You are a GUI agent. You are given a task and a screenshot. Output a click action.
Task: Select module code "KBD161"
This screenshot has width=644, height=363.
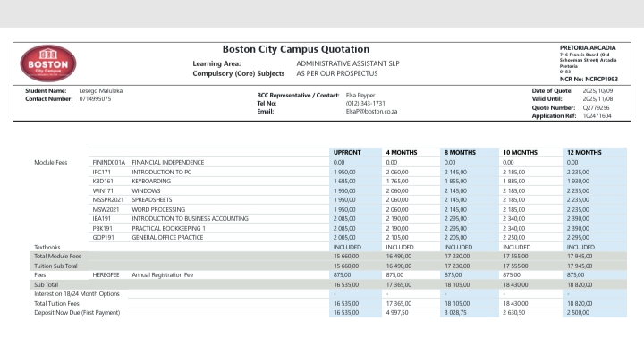click(x=103, y=181)
